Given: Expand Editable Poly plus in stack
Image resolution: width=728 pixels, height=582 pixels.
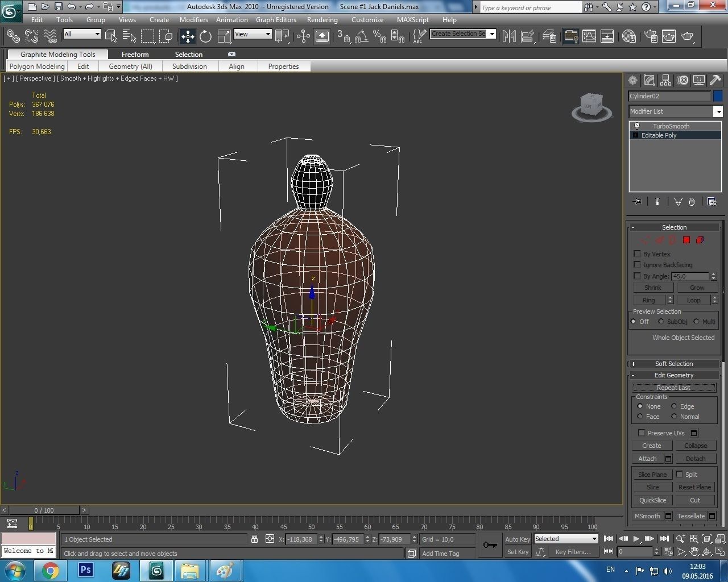Looking at the screenshot, I should [x=635, y=135].
